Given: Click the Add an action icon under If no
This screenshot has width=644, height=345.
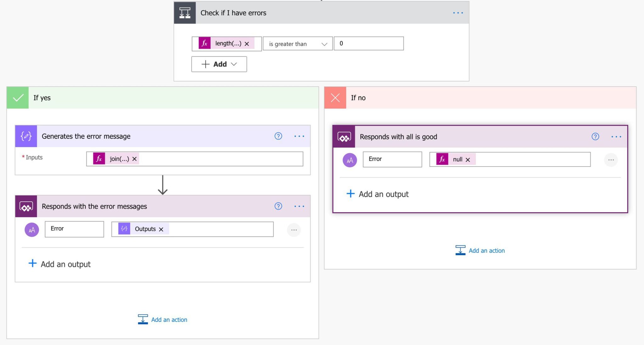Looking at the screenshot, I should [460, 250].
